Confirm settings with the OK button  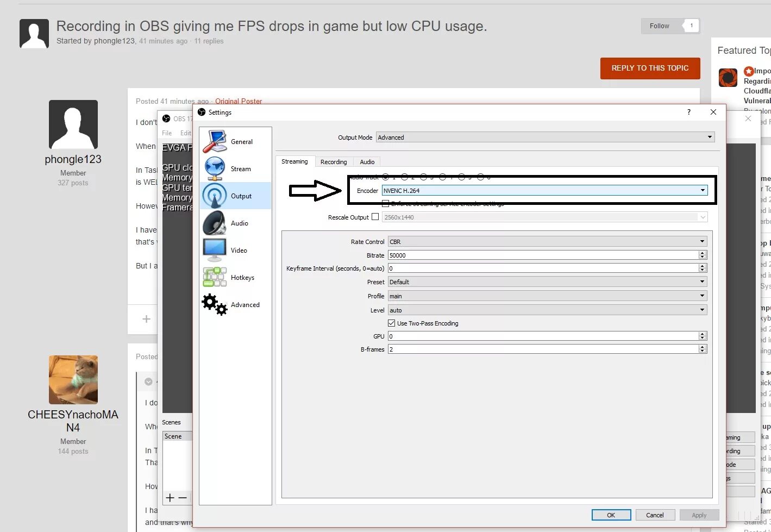point(611,515)
